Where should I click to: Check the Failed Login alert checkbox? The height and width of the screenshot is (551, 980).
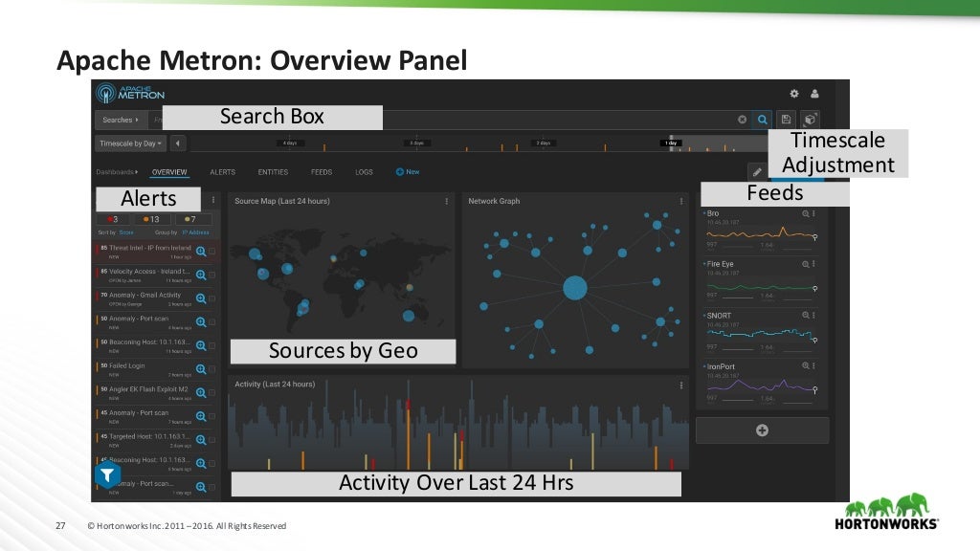click(x=212, y=369)
